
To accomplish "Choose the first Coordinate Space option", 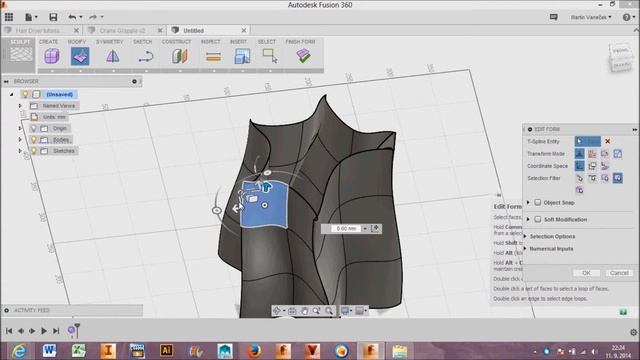I will tap(579, 166).
